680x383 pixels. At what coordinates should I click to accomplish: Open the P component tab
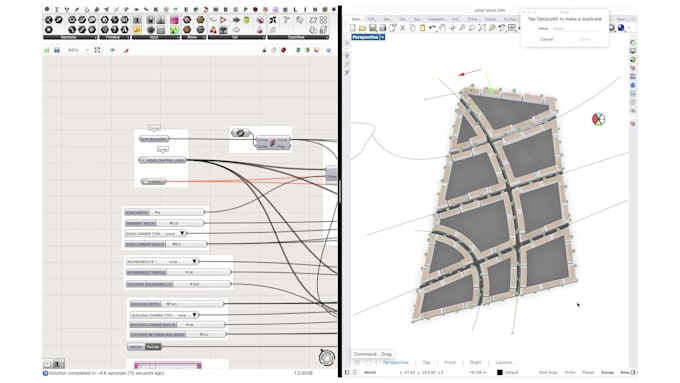pyautogui.click(x=245, y=9)
